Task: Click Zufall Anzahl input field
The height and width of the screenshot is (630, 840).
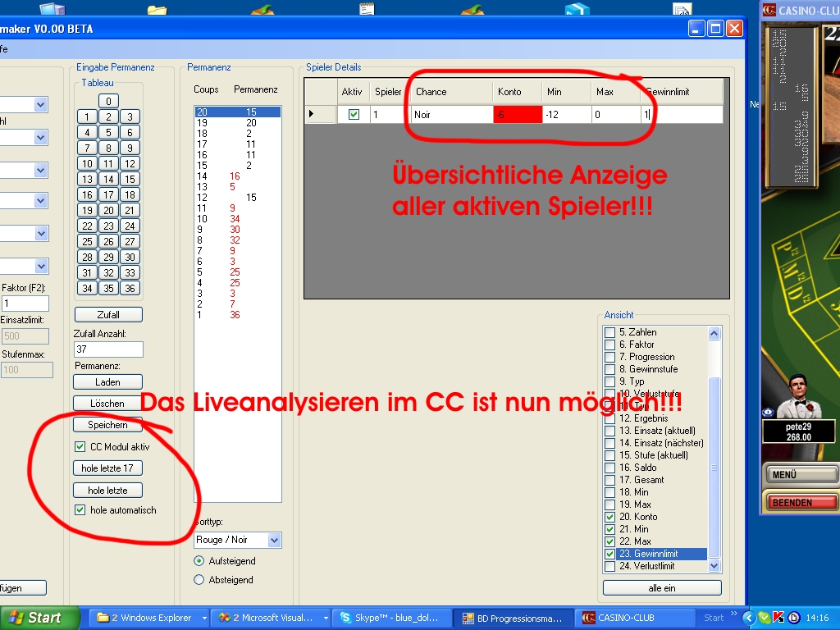Action: [x=108, y=349]
